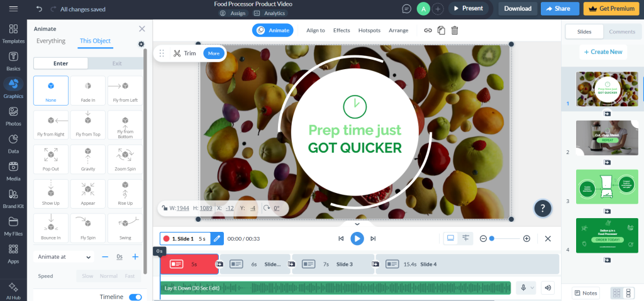Switch to simple timeline view icon
The image size is (644, 301).
pos(450,238)
